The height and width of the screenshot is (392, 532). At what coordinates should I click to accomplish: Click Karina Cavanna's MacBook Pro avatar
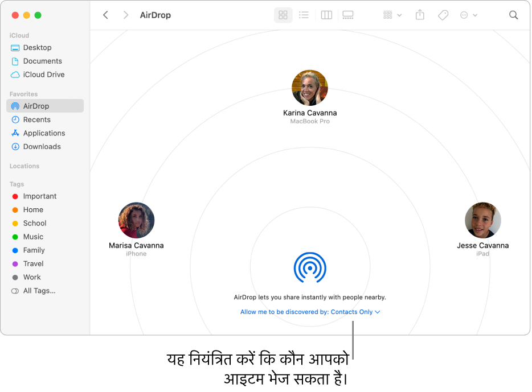(x=310, y=88)
